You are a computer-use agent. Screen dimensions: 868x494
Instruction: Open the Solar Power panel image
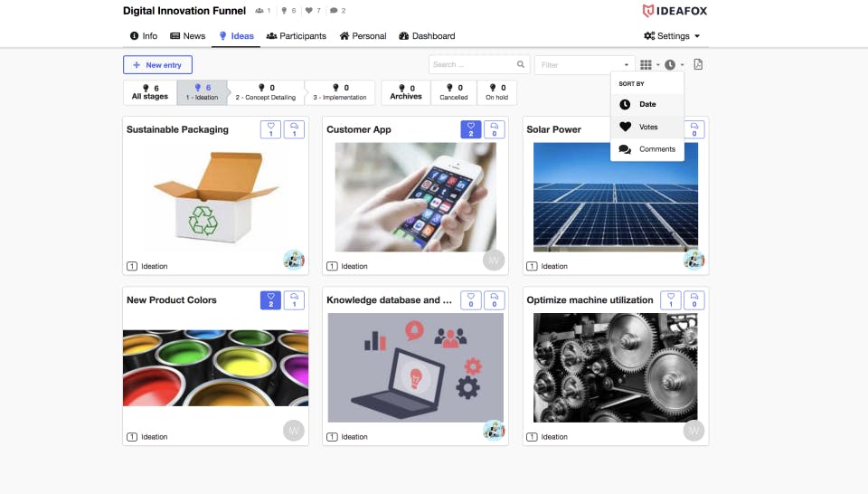(616, 197)
